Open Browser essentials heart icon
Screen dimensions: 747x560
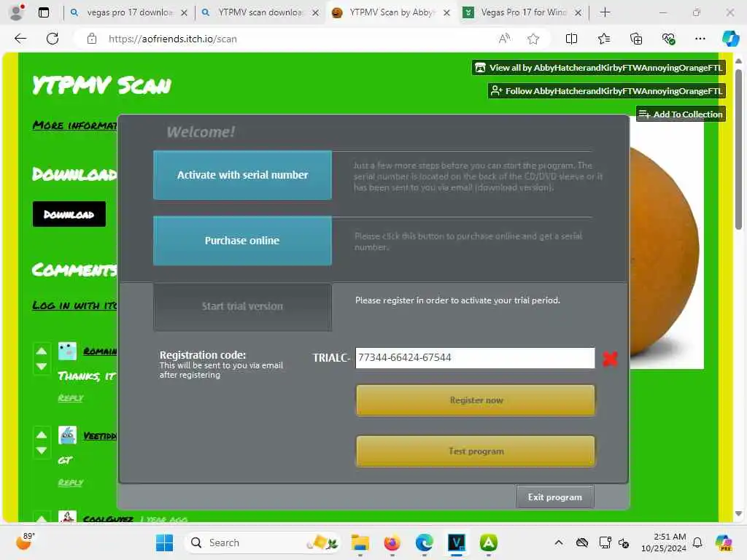tap(668, 39)
